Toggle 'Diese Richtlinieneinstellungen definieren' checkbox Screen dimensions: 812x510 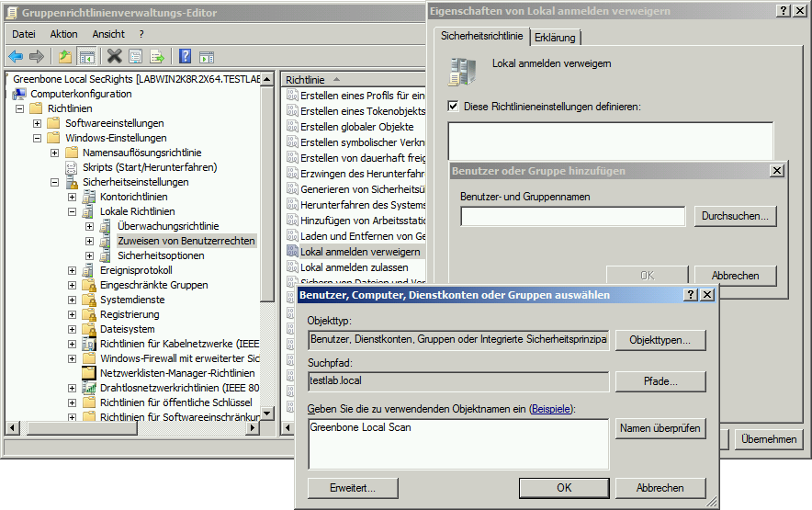[453, 106]
